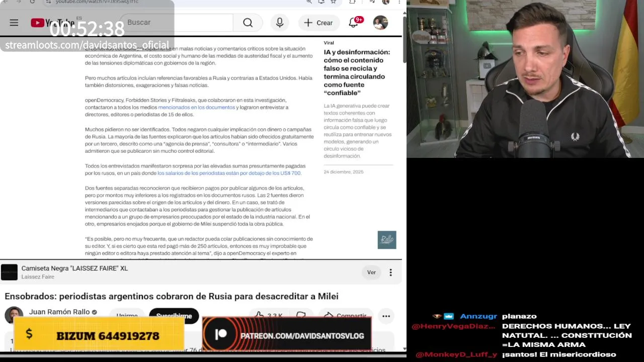Viewport: 644px width, 362px height.
Task: Open the video more-actions ellipsis menu
Action: point(386,316)
